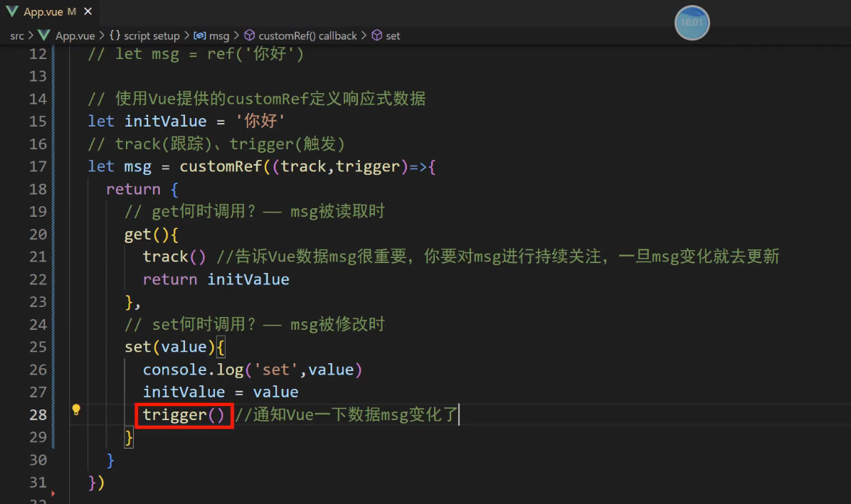851x504 pixels.
Task: Click the comment 'set何时调用？ — msg被修改时'
Action: click(x=255, y=324)
